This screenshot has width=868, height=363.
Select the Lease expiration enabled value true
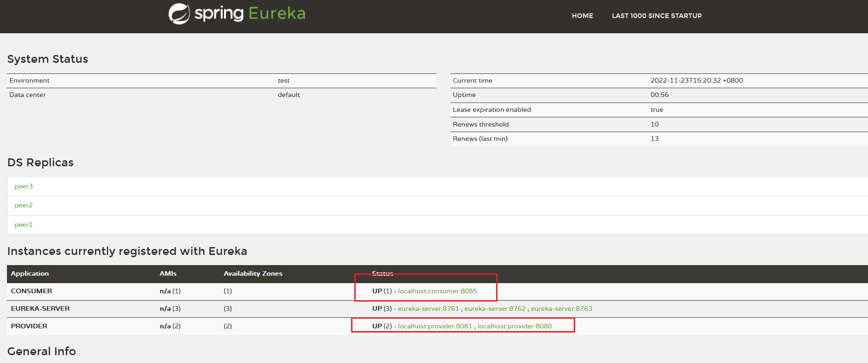656,109
